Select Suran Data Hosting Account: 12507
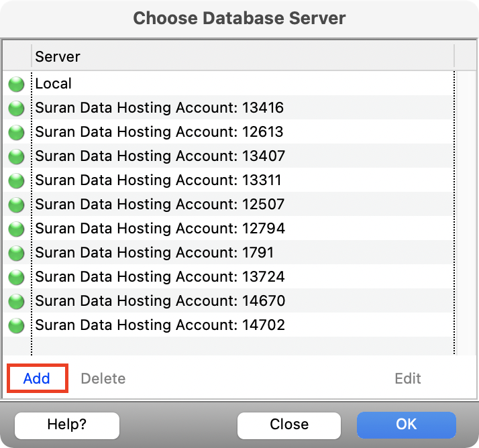The height and width of the screenshot is (448, 479). (160, 205)
